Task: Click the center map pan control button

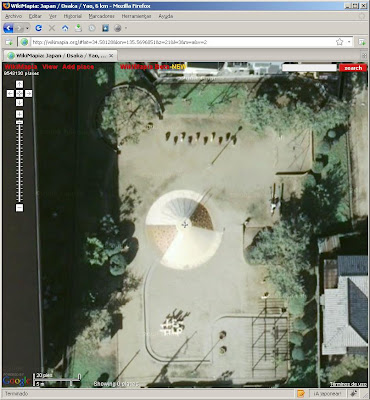Action: coord(19,94)
